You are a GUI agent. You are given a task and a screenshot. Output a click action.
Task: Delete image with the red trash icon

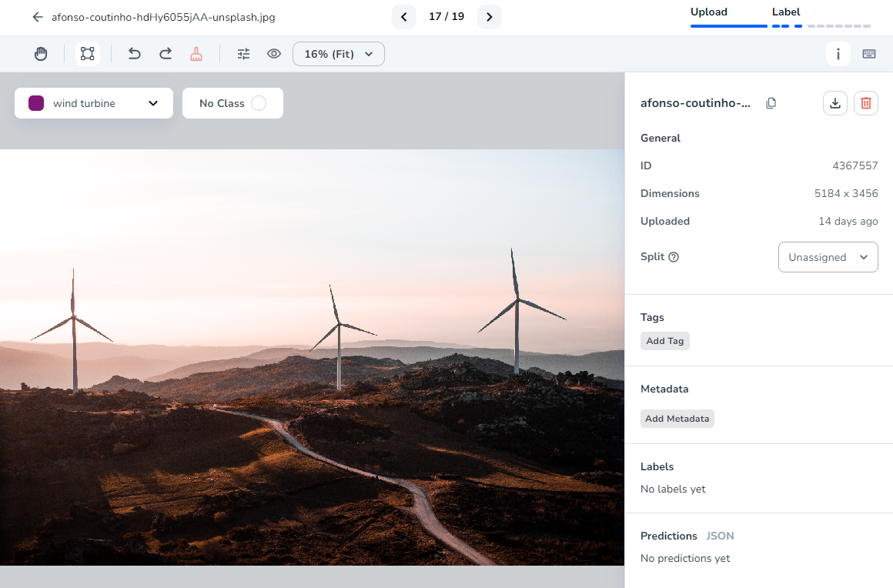866,103
